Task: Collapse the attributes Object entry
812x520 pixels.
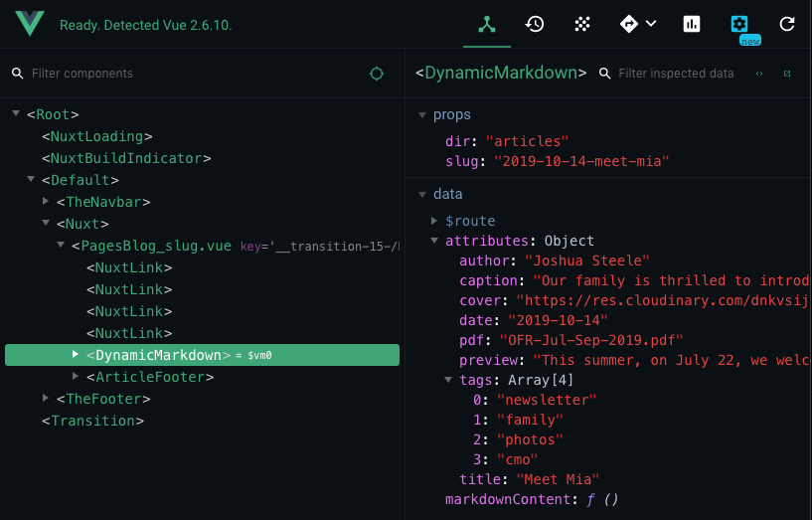Action: pyautogui.click(x=435, y=241)
